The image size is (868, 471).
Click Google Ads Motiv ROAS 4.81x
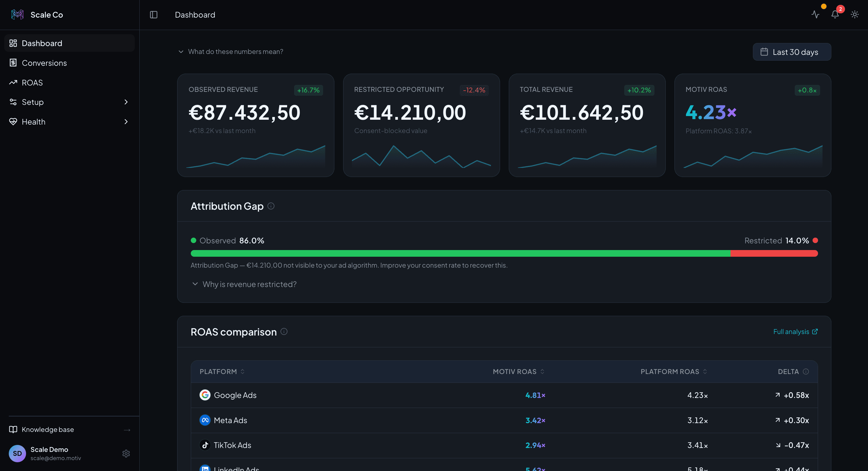(x=535, y=395)
